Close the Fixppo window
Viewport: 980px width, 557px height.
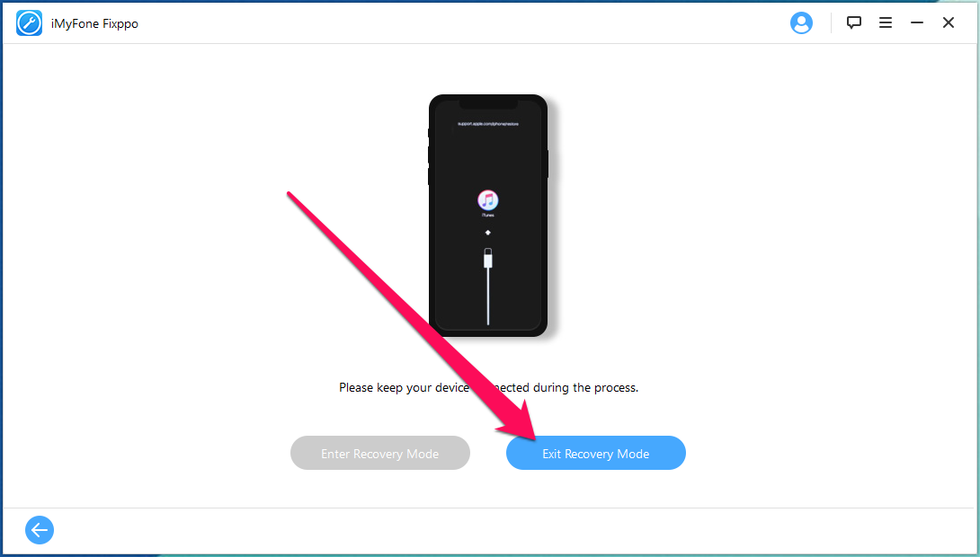coord(949,22)
